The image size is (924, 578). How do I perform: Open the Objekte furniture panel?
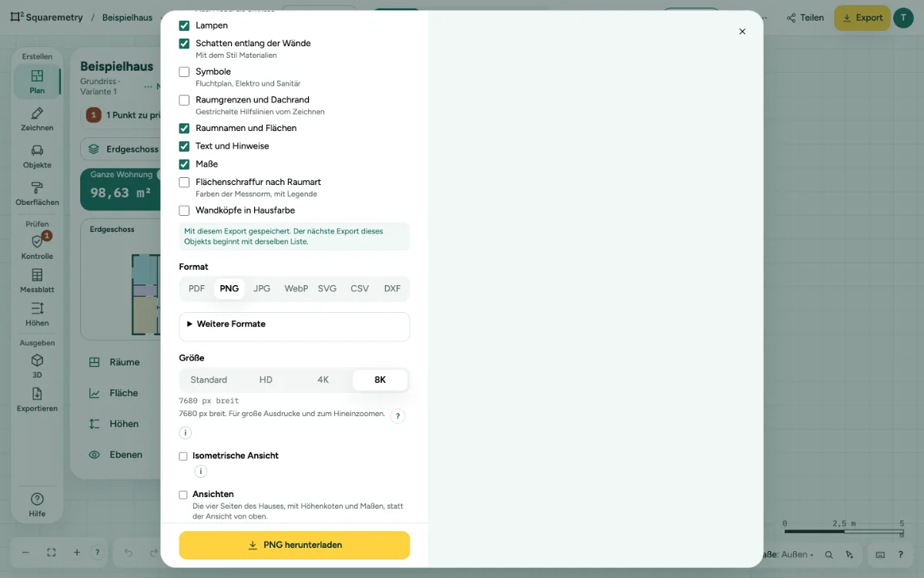(x=37, y=156)
